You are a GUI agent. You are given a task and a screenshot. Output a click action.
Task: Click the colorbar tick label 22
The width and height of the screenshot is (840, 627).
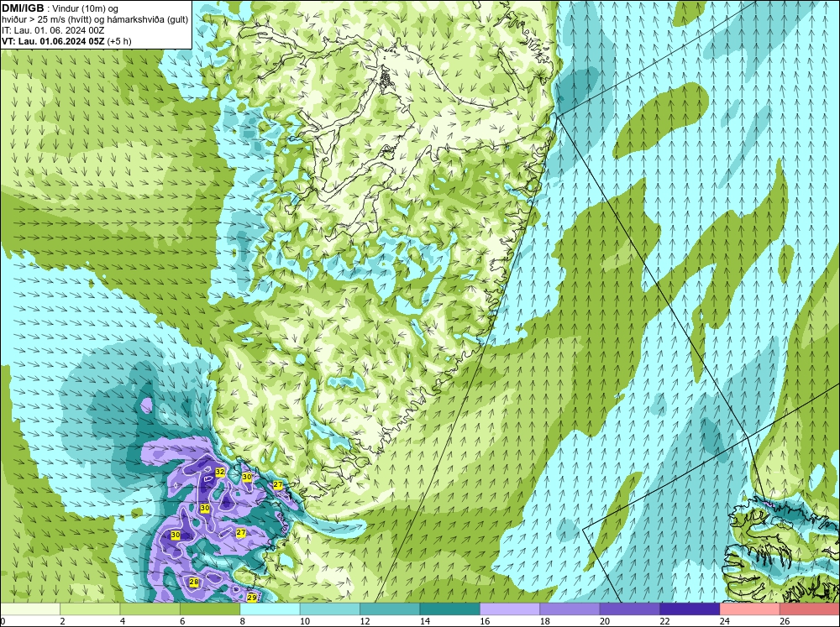(x=664, y=621)
